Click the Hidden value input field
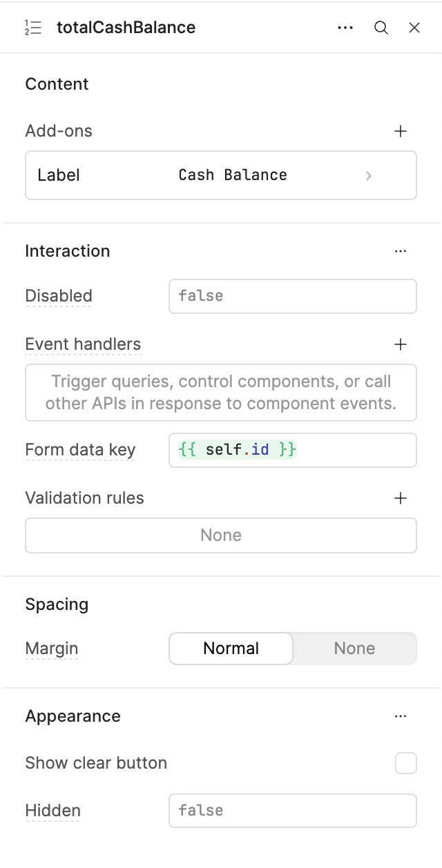The width and height of the screenshot is (442, 868). click(x=292, y=810)
